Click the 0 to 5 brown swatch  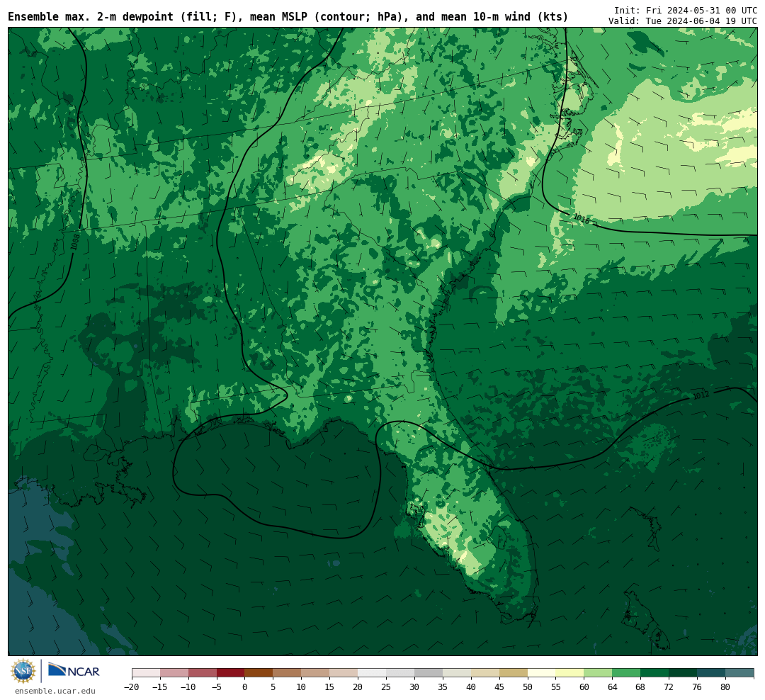tap(259, 673)
